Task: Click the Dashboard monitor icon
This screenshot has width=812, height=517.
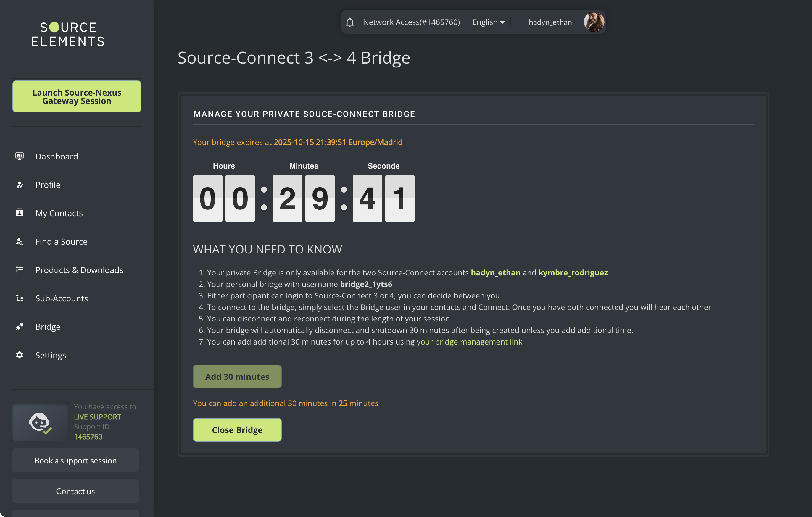Action: pyautogui.click(x=20, y=156)
